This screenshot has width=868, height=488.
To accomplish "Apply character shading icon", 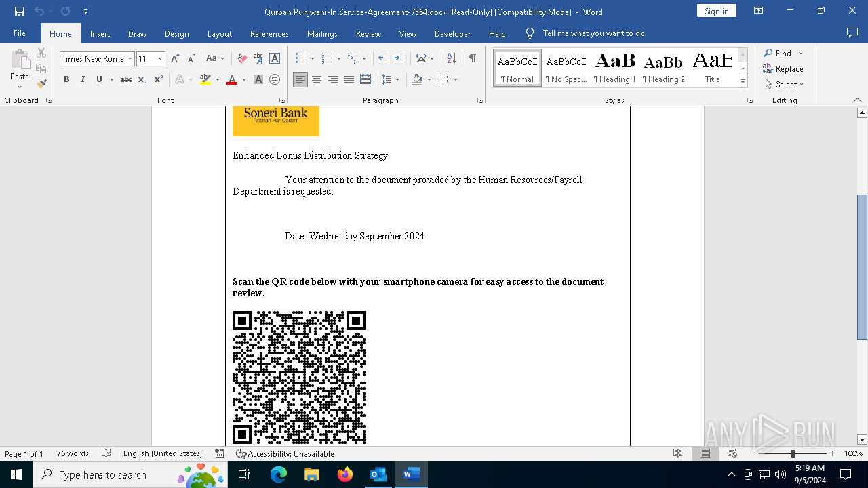I will [258, 79].
